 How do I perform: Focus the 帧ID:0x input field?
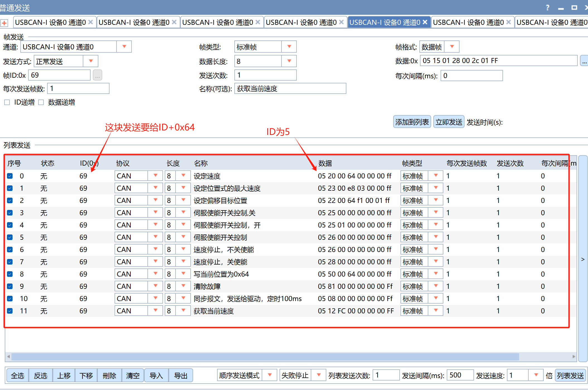point(59,75)
